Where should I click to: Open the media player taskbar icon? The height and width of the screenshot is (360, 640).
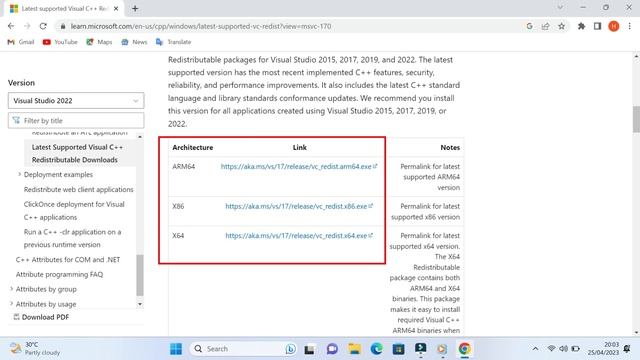442,349
